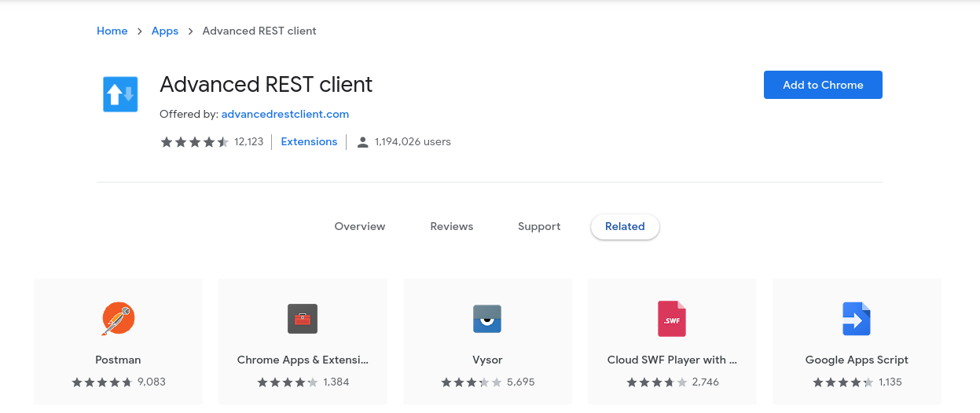Open the Cloud SWF Player icon

pos(672,319)
